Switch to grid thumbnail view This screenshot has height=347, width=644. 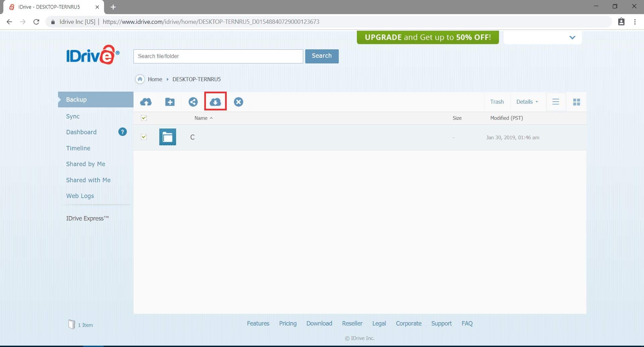[x=577, y=102]
